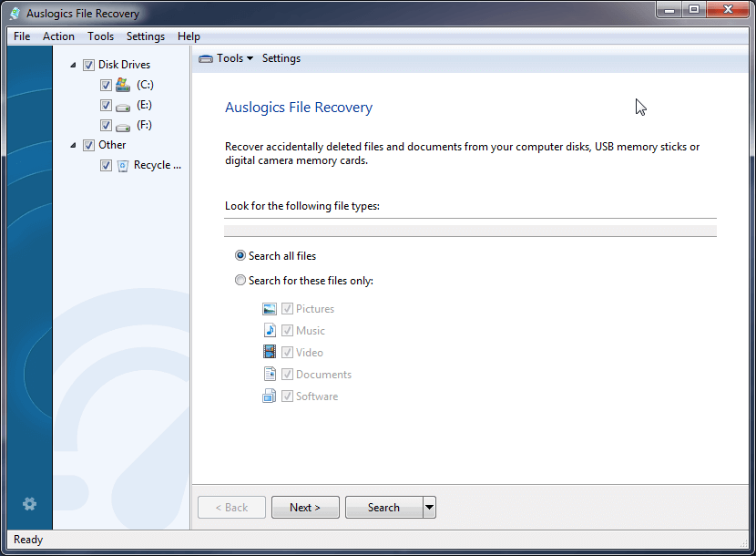Click the Pictures file type icon
This screenshot has width=756, height=556.
(270, 309)
